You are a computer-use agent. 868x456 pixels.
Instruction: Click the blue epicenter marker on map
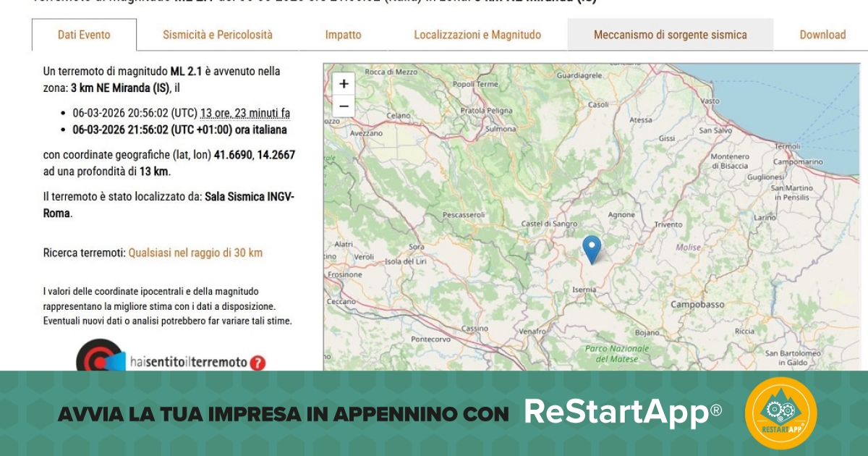[x=592, y=249]
